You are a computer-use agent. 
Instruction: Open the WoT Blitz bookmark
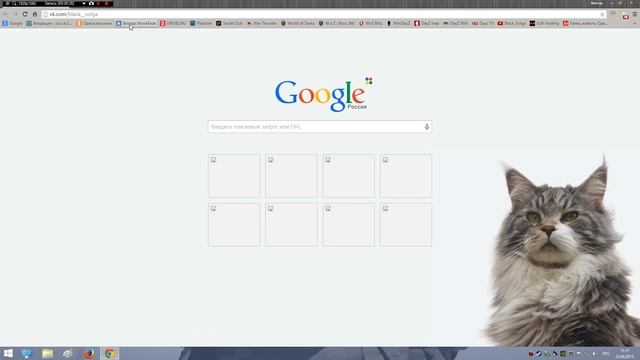[x=371, y=24]
